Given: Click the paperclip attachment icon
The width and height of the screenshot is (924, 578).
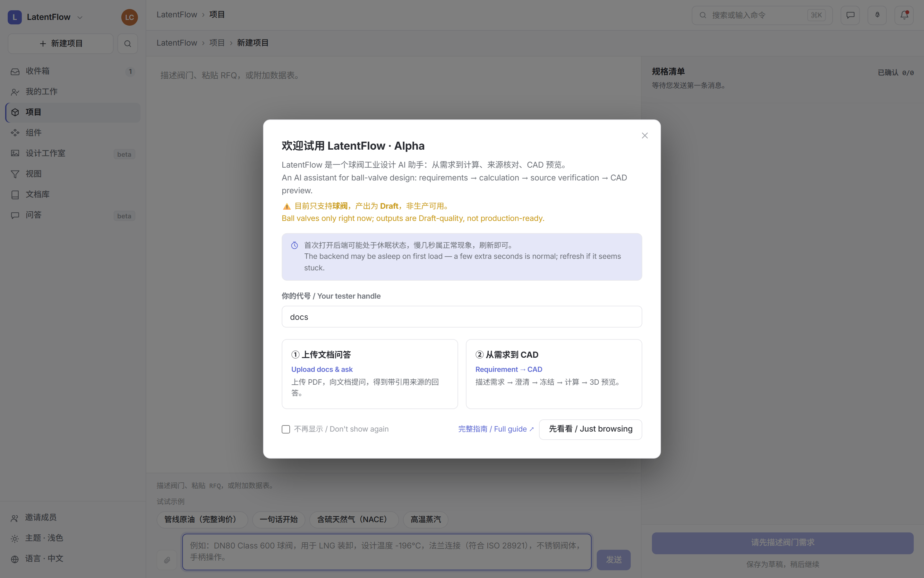Looking at the screenshot, I should [167, 560].
